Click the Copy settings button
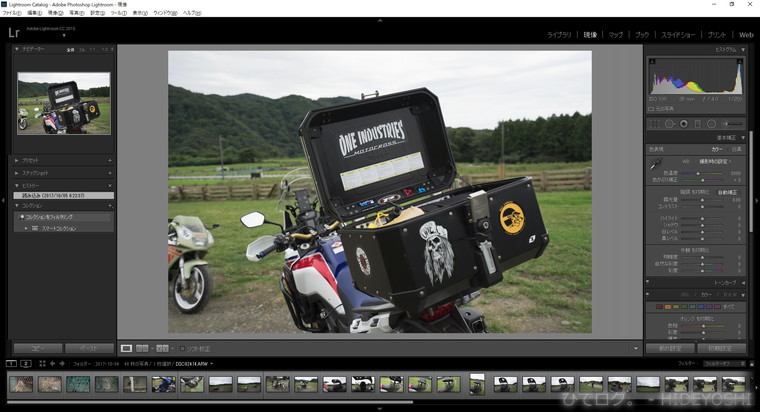 pyautogui.click(x=38, y=348)
